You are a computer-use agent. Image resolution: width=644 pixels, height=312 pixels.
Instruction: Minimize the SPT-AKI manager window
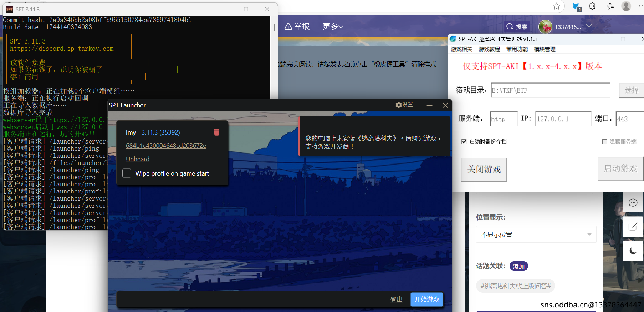(x=602, y=39)
